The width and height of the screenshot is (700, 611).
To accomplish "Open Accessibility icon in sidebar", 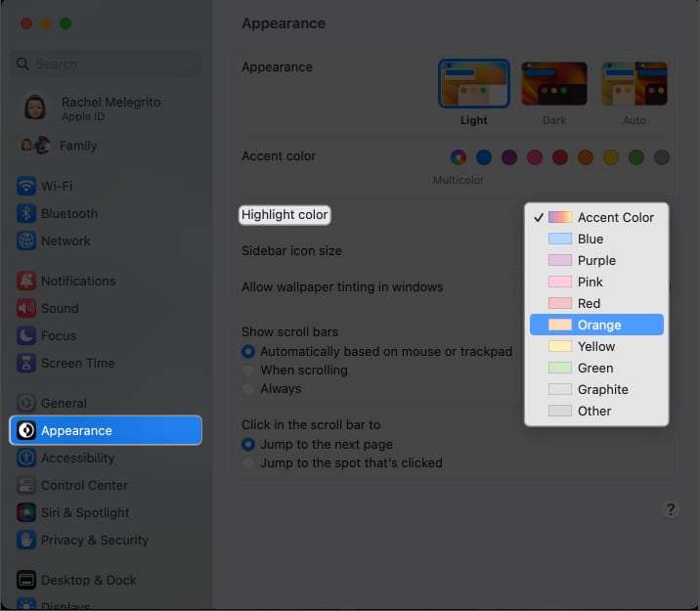I will click(x=26, y=458).
